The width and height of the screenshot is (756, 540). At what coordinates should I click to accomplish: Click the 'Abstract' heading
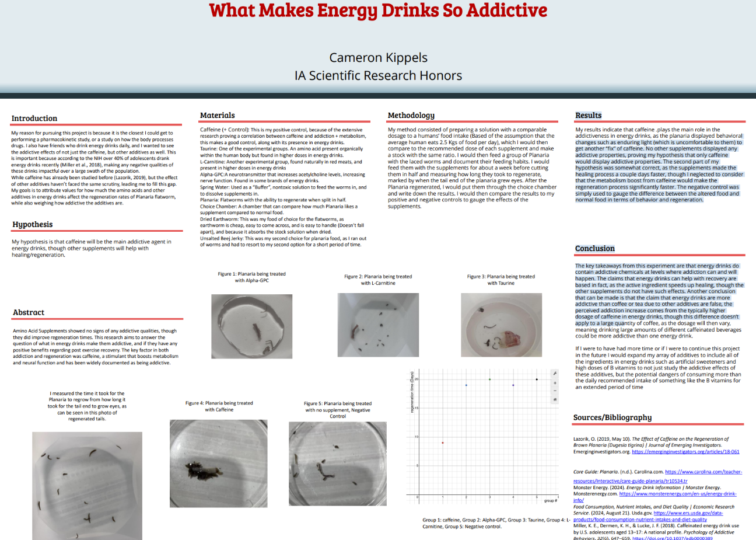[x=29, y=312]
